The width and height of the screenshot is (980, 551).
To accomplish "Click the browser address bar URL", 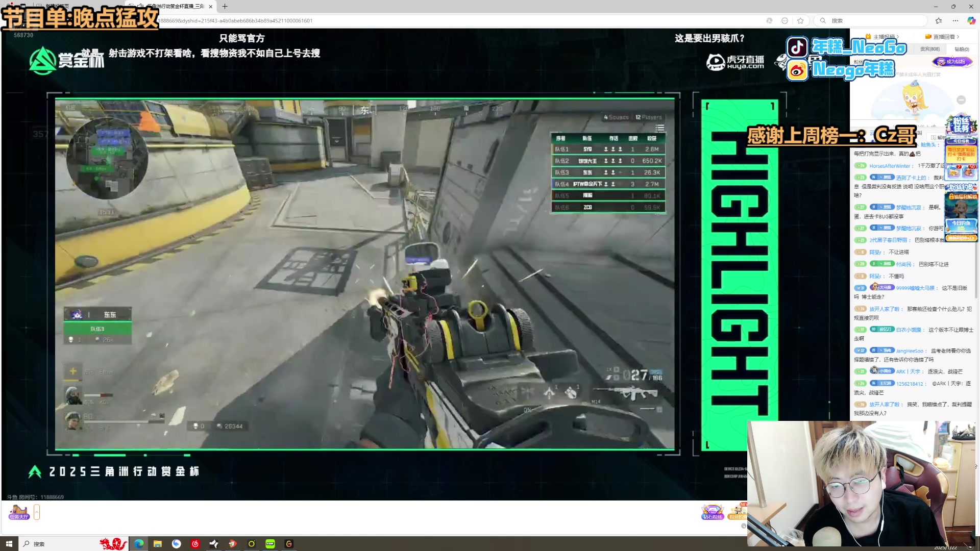I will tap(235, 21).
